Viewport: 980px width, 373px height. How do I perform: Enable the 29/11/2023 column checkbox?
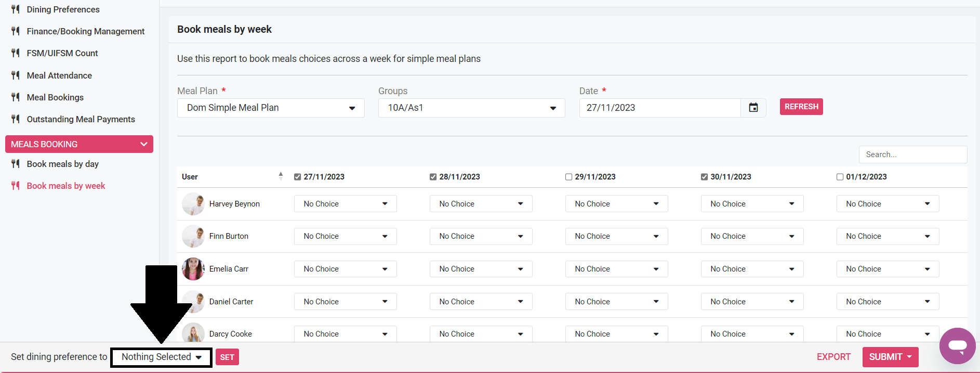coord(568,177)
